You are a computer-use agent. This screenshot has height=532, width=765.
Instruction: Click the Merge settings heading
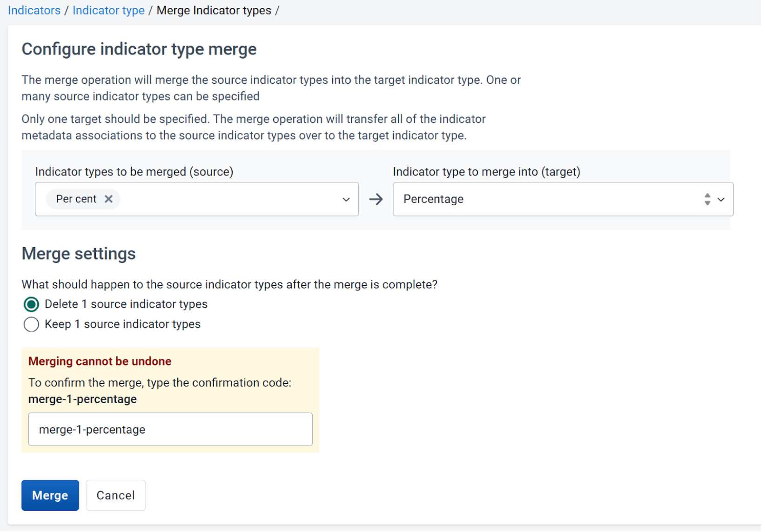[x=79, y=254]
